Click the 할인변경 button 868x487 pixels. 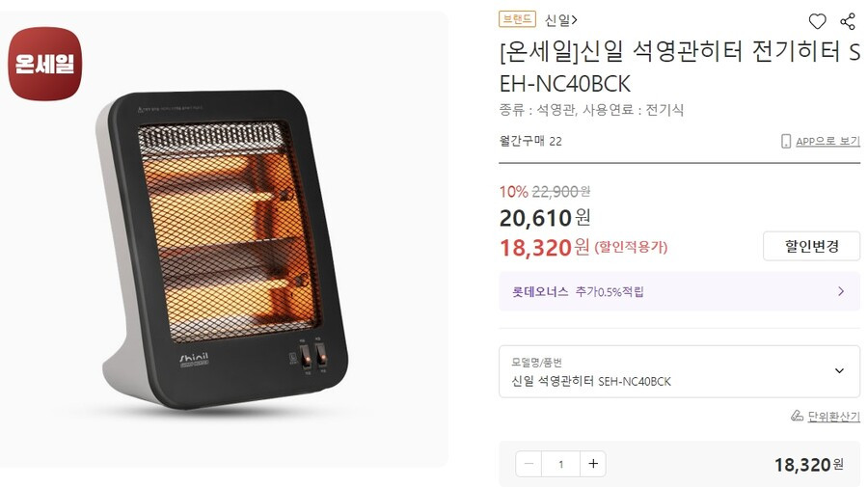811,246
